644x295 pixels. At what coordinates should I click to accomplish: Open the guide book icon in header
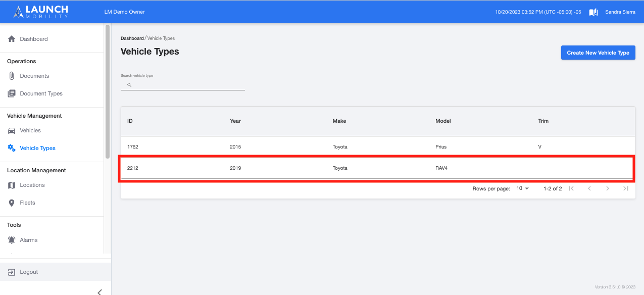(593, 12)
